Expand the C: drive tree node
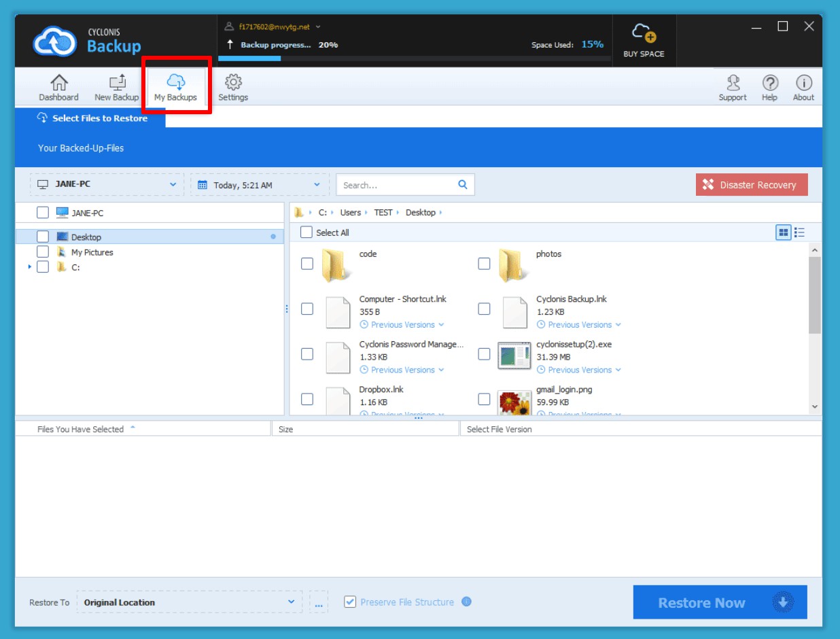Screen dimensions: 840x639 30,267
